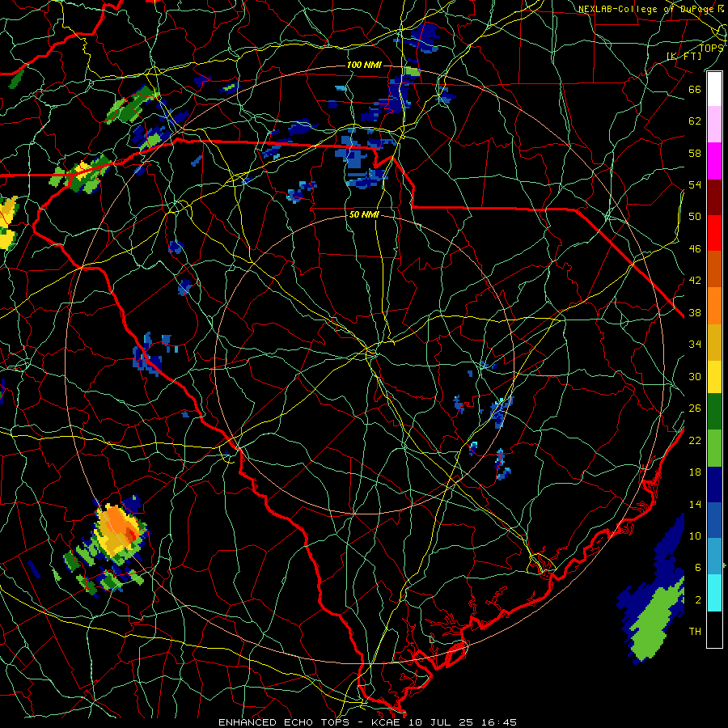Click the legend value 46
This screenshot has width=728, height=728.
pyautogui.click(x=695, y=249)
